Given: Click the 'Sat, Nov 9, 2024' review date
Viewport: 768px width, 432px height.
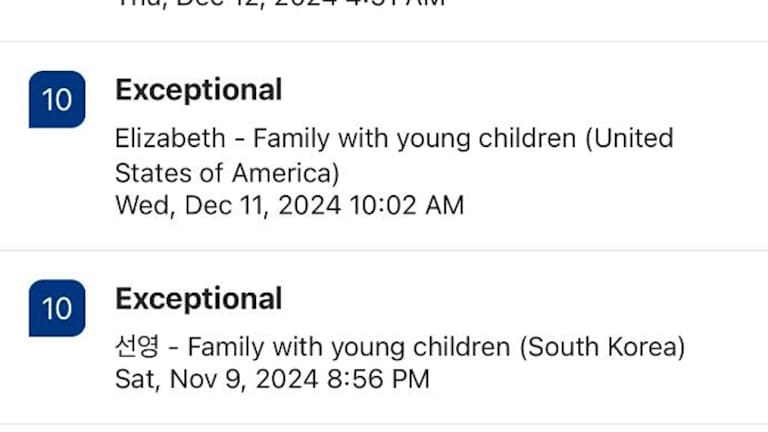Looking at the screenshot, I should [x=216, y=380].
